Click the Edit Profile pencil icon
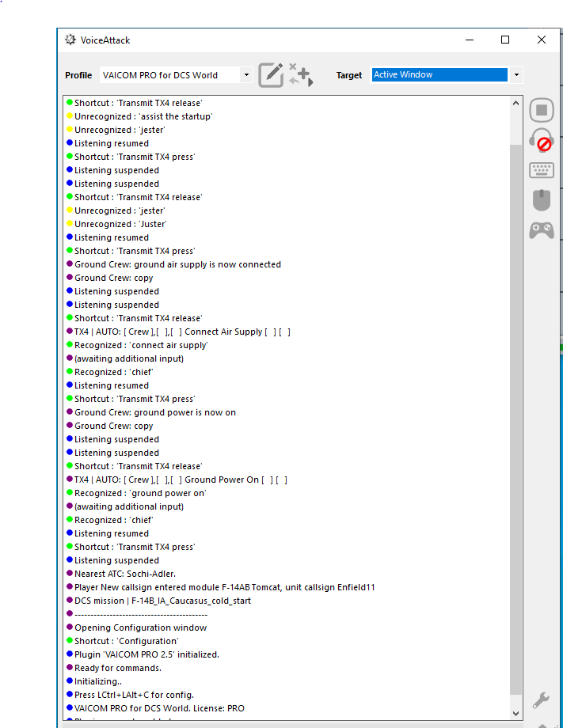This screenshot has width=563, height=728. pyautogui.click(x=271, y=74)
